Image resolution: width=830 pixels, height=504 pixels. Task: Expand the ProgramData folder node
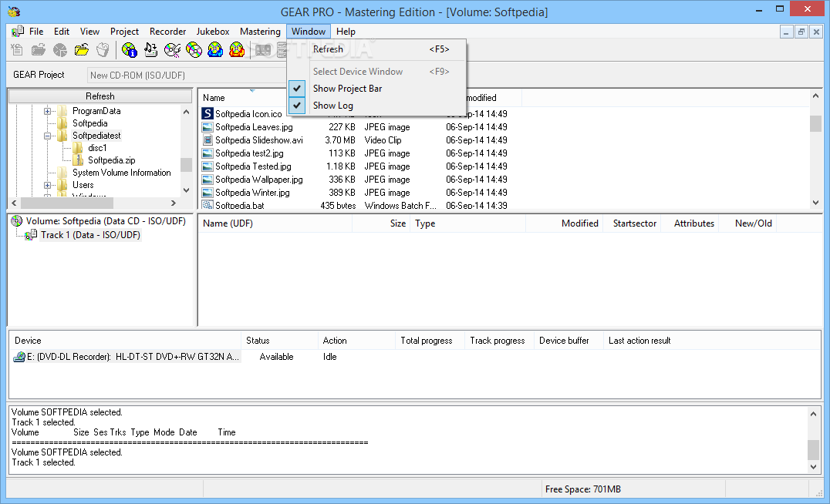(48, 111)
